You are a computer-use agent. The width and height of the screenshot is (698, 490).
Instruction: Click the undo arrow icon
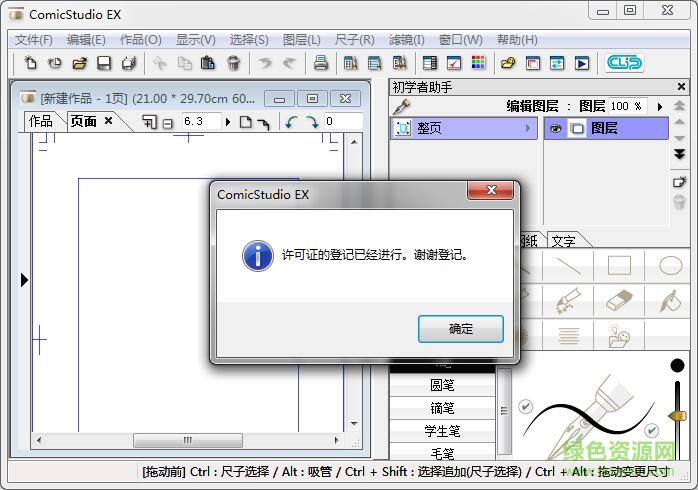(x=266, y=63)
